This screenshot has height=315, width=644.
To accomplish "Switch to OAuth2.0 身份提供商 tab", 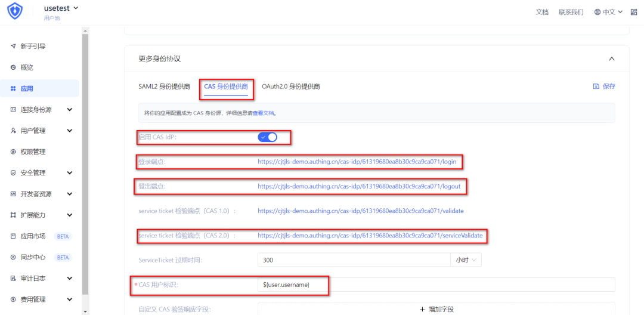I will [x=291, y=87].
